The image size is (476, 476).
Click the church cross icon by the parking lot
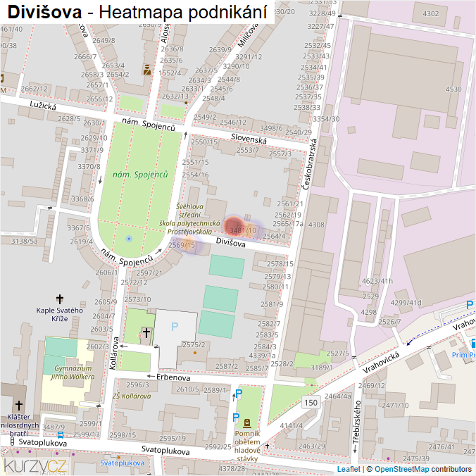(146, 333)
